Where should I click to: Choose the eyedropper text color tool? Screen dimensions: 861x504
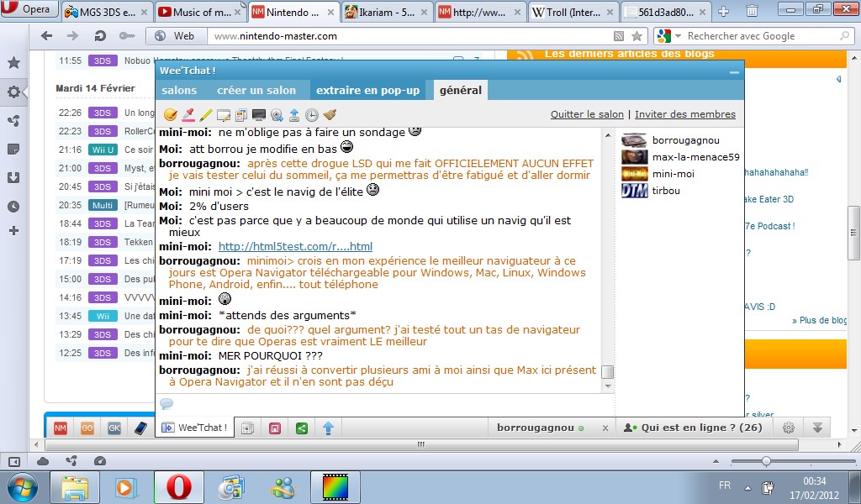(x=188, y=114)
